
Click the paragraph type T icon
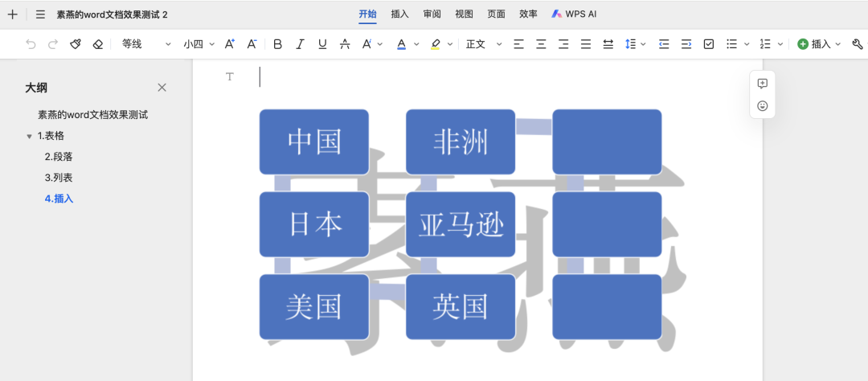tap(230, 76)
